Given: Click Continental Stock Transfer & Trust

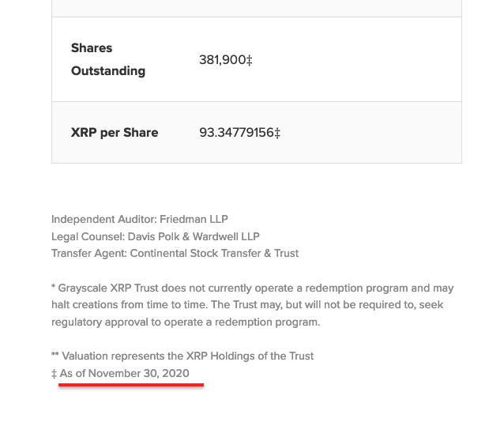Looking at the screenshot, I should [x=214, y=254].
